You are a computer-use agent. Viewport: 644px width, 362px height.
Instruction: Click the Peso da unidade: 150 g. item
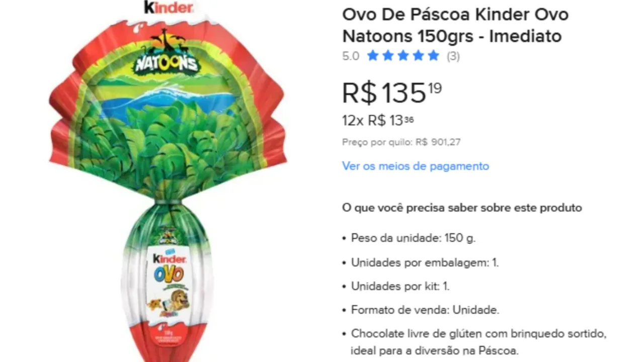413,238
